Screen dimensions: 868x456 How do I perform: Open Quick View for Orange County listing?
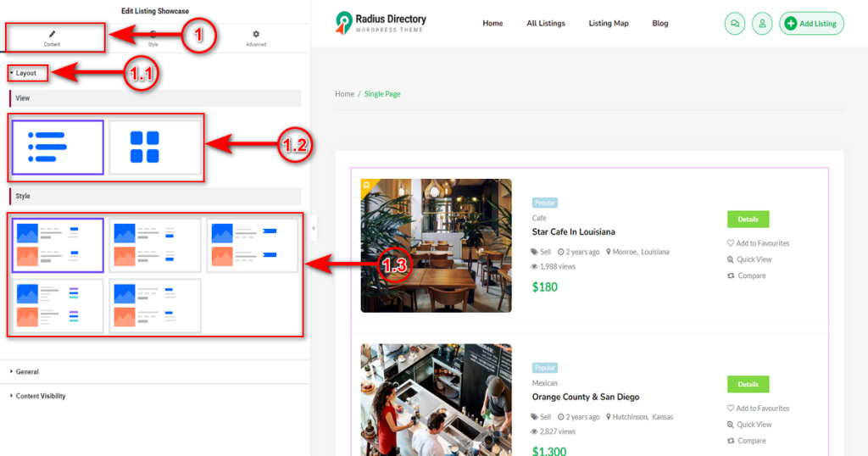(749, 425)
